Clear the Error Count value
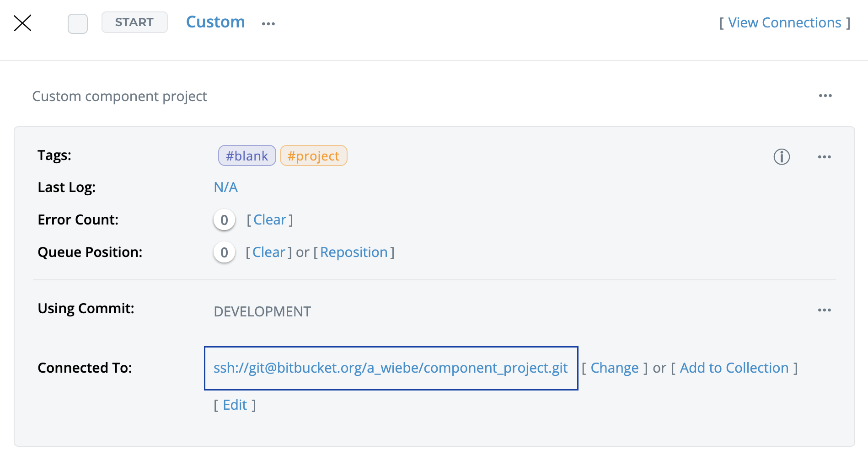 [270, 219]
